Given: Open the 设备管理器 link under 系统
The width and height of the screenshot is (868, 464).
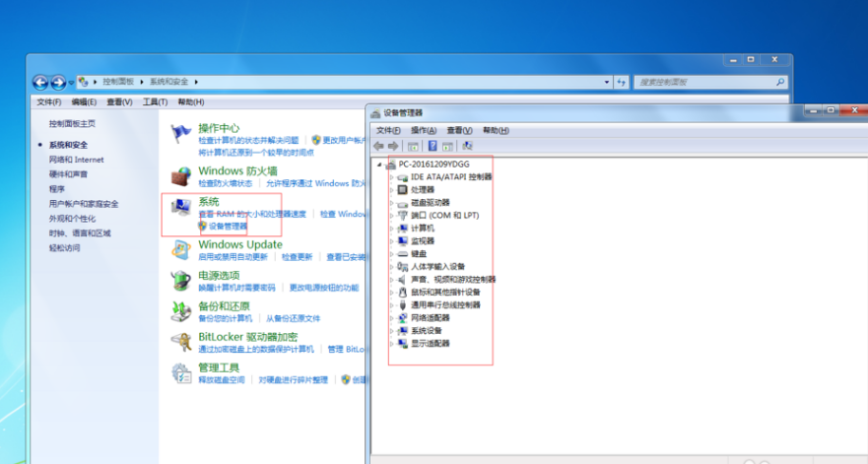Looking at the screenshot, I should [228, 226].
